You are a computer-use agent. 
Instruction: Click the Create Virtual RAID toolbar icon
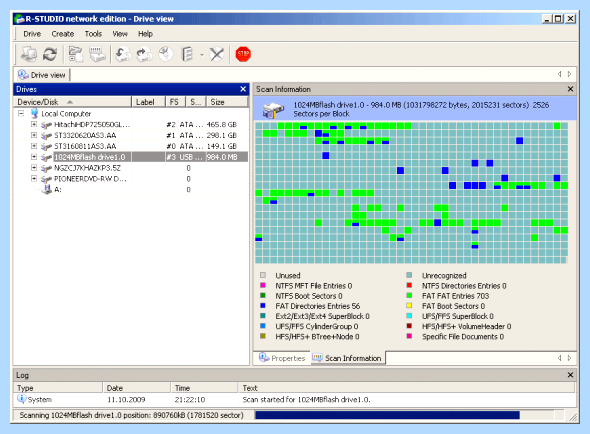click(187, 54)
